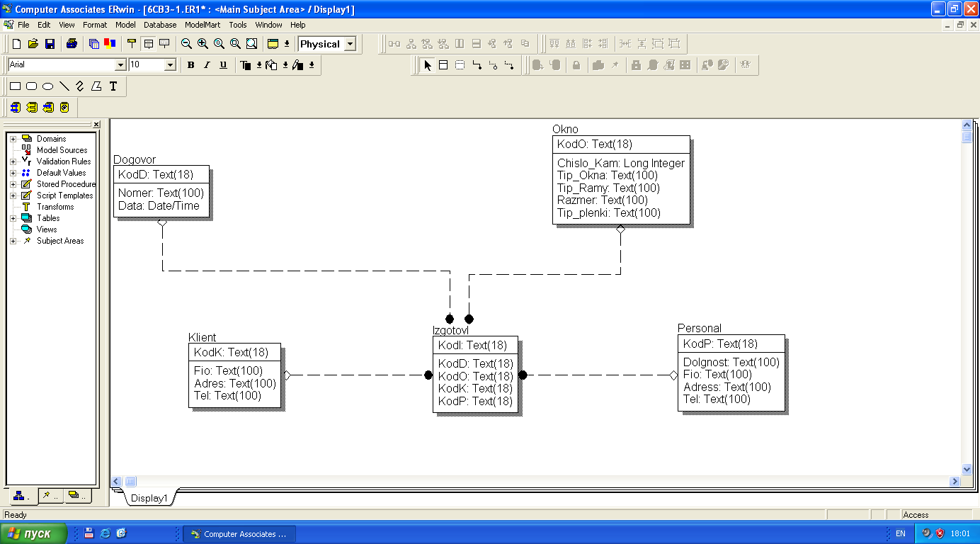Open the Tools menu
The image size is (980, 544).
click(238, 25)
